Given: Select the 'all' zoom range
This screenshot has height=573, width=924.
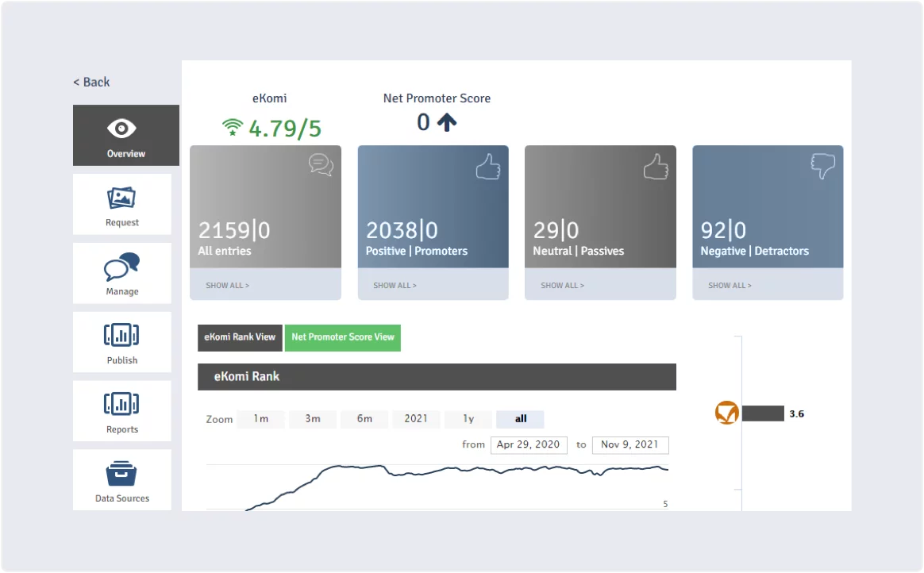Looking at the screenshot, I should (x=520, y=419).
